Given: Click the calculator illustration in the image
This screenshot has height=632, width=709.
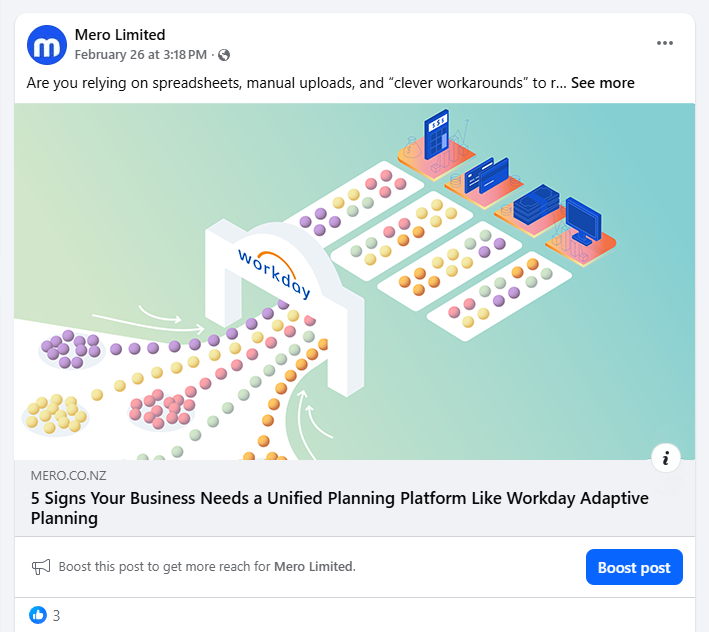Looking at the screenshot, I should (x=436, y=134).
